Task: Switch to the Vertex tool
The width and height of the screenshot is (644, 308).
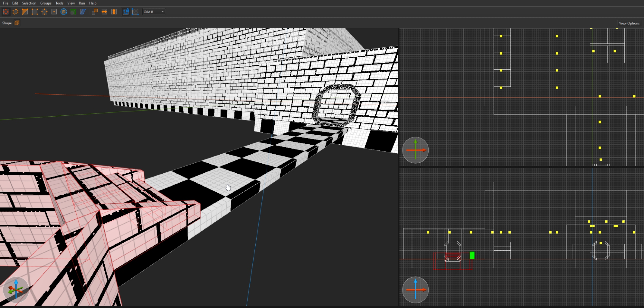Action: 35,12
